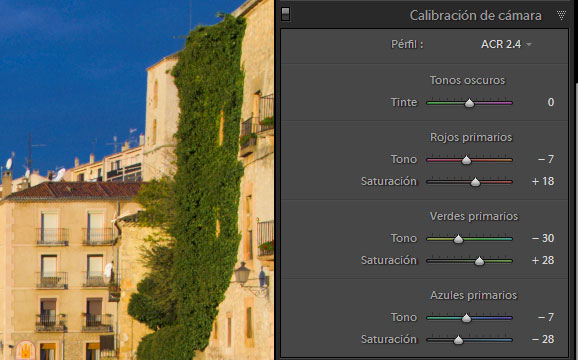Click the Tonos oscuros Tinte slider handle
Viewport: 578px width, 360px height.
click(x=469, y=103)
